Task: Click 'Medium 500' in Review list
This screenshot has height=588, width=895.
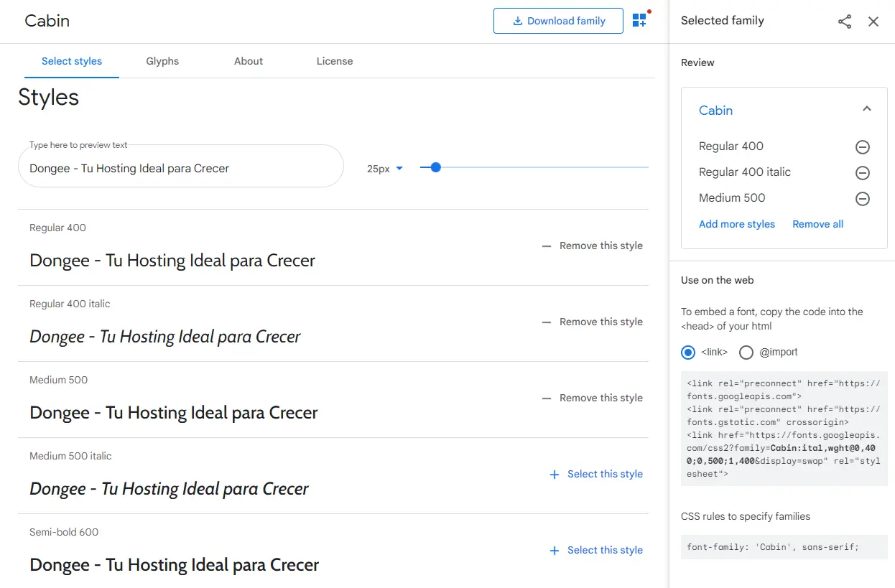Action: pyautogui.click(x=732, y=198)
